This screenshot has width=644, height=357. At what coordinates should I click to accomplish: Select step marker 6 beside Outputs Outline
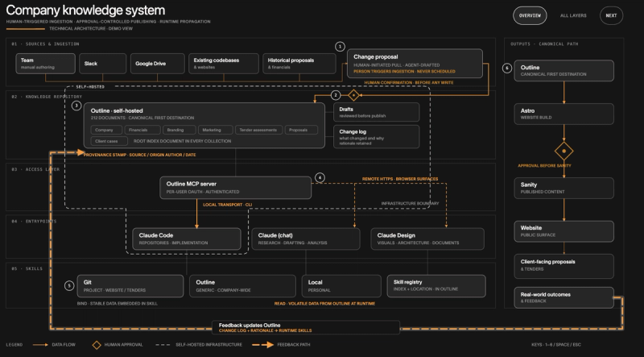click(507, 68)
